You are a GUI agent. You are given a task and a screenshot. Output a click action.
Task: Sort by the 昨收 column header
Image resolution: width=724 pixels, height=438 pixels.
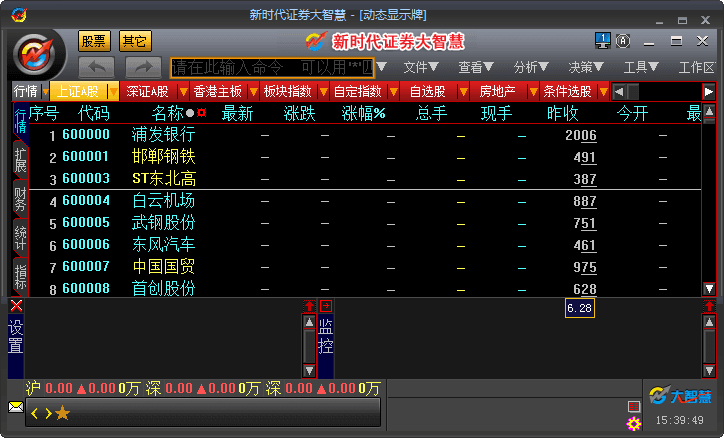(x=562, y=113)
